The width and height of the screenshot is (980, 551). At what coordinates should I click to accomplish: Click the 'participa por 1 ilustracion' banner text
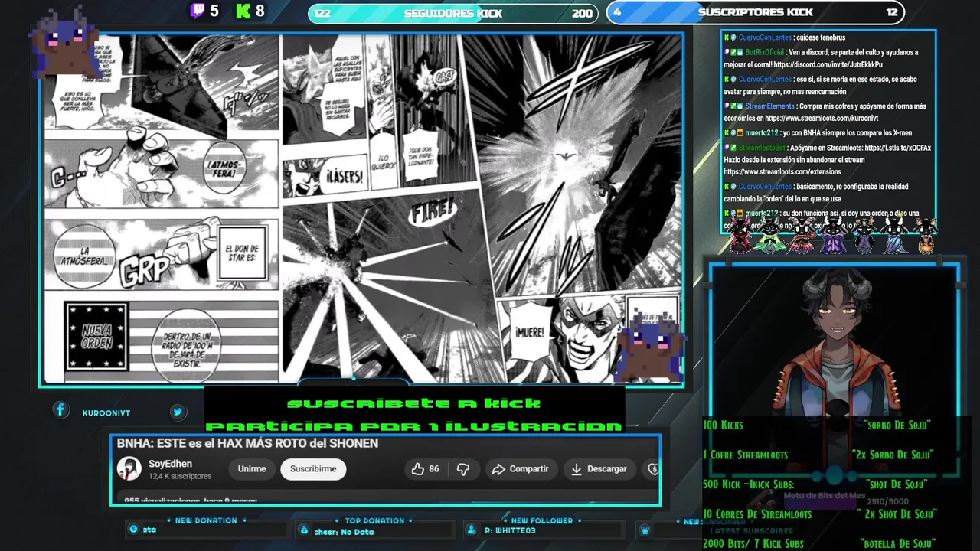click(x=413, y=425)
